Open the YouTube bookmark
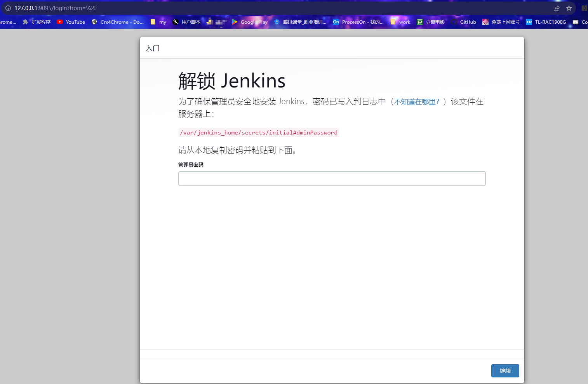The image size is (588, 384). (71, 22)
